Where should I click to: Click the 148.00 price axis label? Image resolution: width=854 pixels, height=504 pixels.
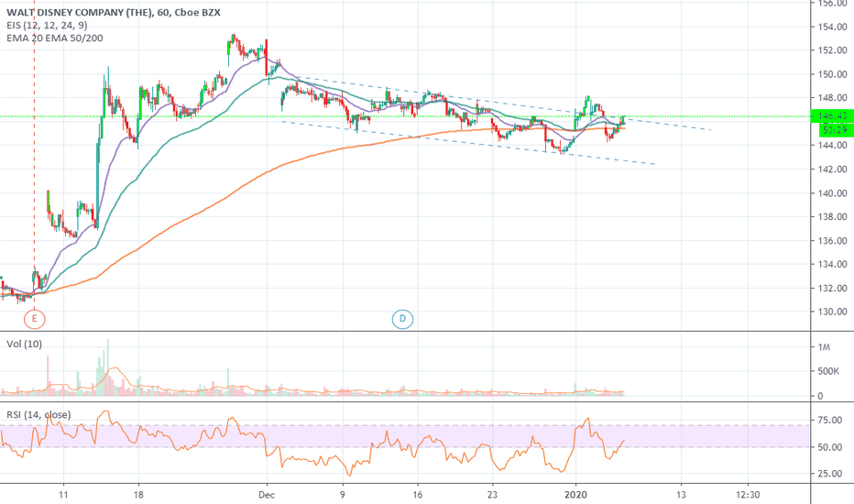pyautogui.click(x=832, y=97)
